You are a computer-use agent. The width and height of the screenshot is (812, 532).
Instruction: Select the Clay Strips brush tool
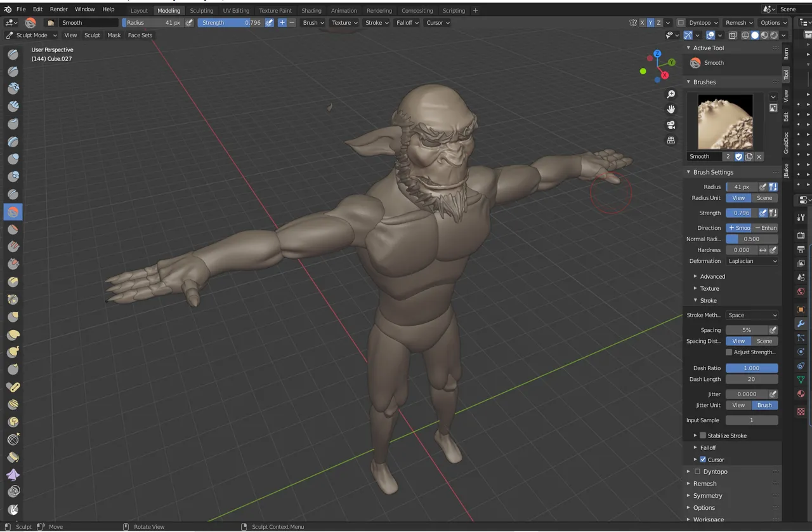[x=13, y=106]
